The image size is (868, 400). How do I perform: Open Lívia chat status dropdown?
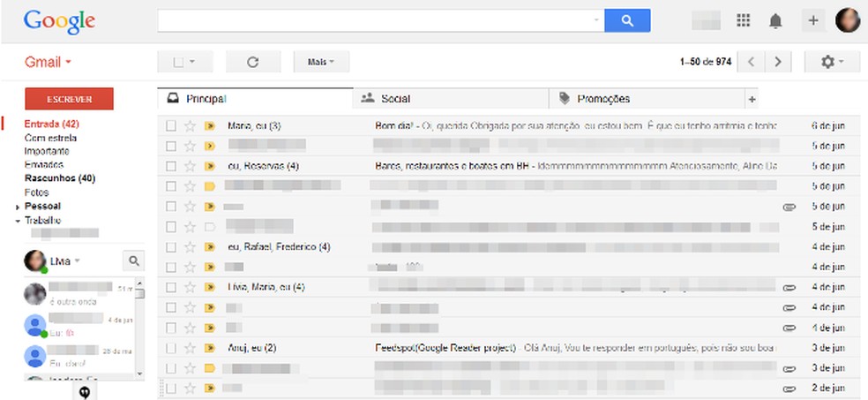pos(77,260)
